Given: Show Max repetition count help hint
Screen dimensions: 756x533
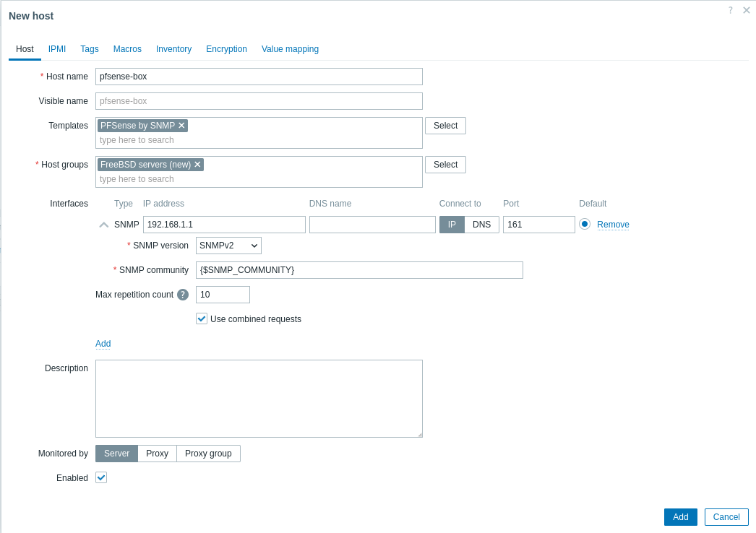Looking at the screenshot, I should (x=183, y=295).
